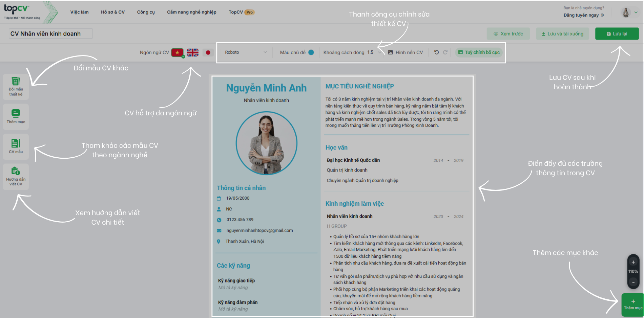This screenshot has height=318, width=644.
Task: Select the Japanese flag CV language
Action: [x=208, y=52]
